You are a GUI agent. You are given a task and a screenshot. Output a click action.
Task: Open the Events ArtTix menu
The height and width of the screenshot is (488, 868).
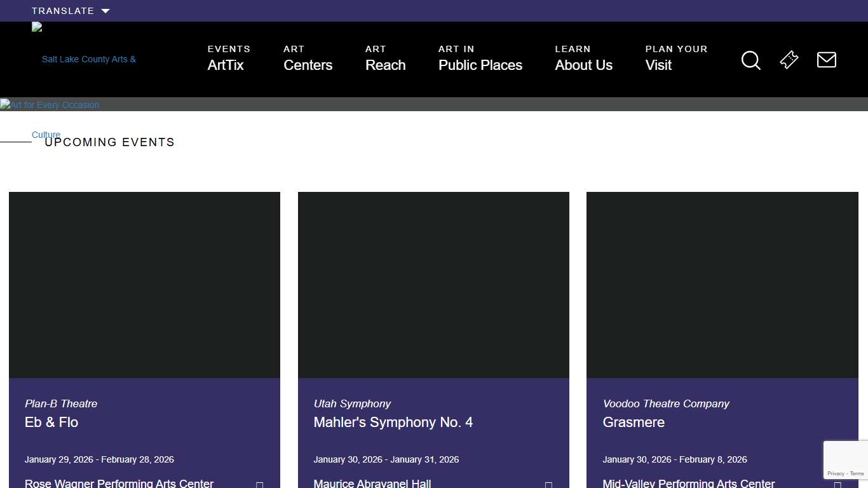tap(229, 58)
